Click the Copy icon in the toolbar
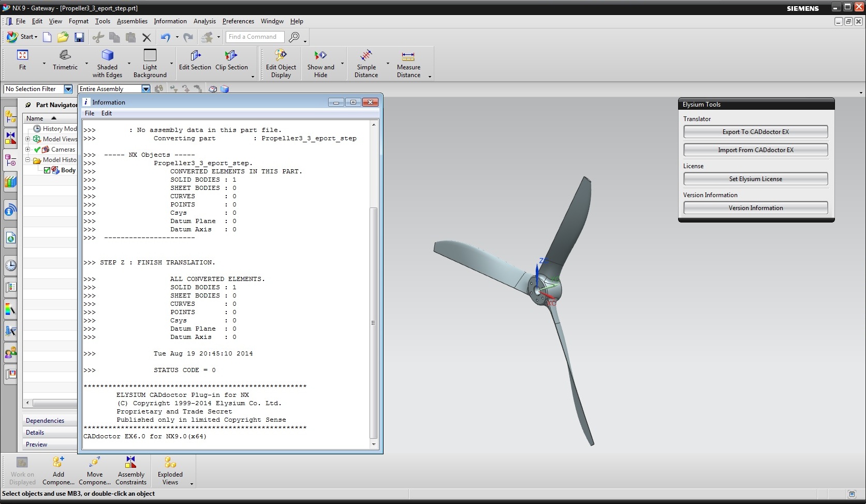This screenshot has width=866, height=504. coord(114,37)
